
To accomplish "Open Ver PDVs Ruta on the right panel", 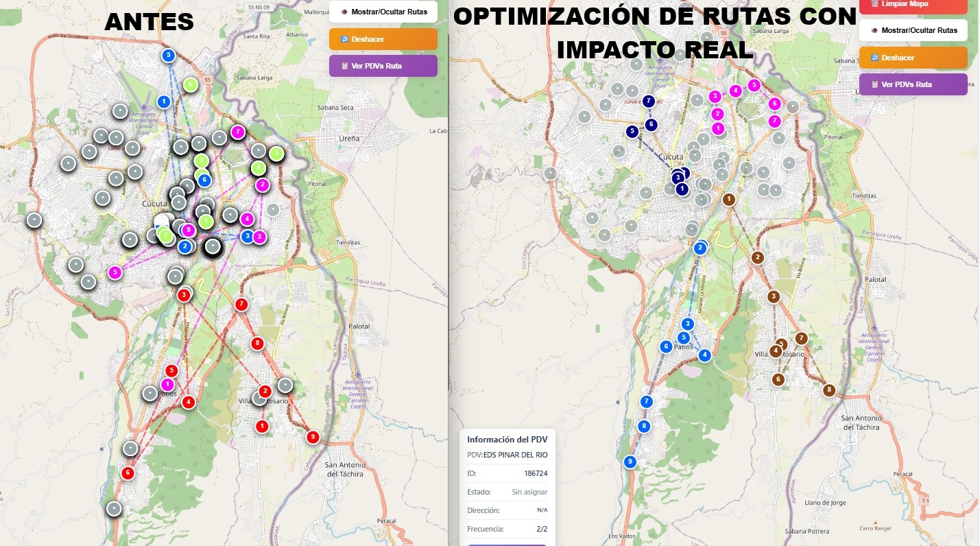I will 913,84.
